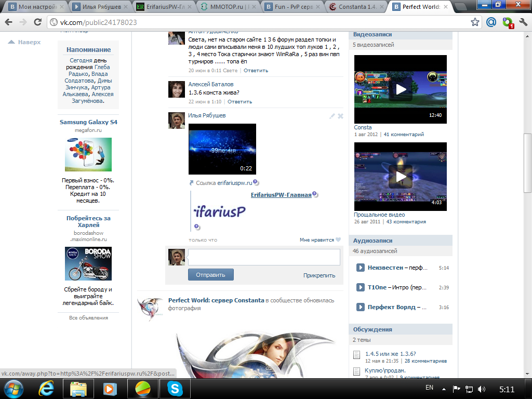Open Алексей Баталов's profile name
Screen dimensions: 532x399
coord(211,84)
